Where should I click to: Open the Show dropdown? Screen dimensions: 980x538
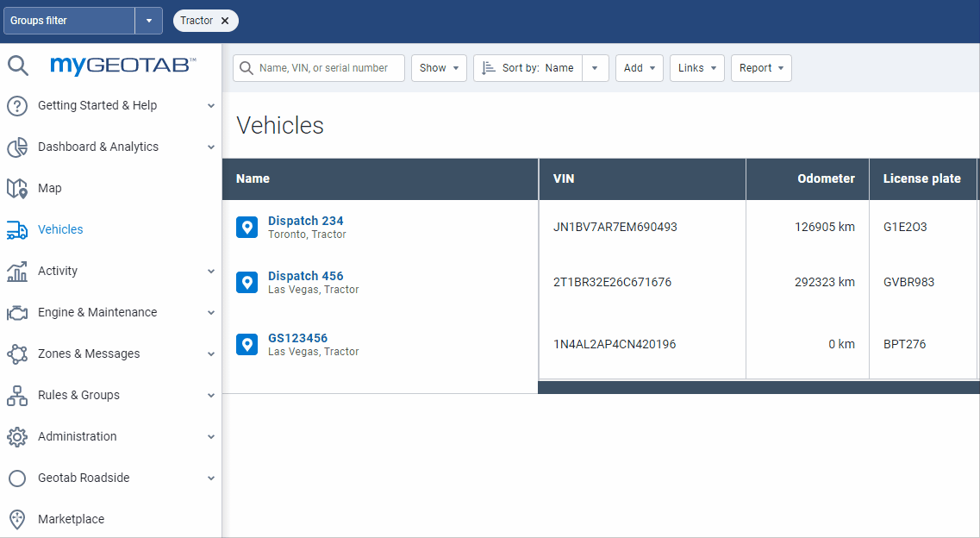coord(439,67)
